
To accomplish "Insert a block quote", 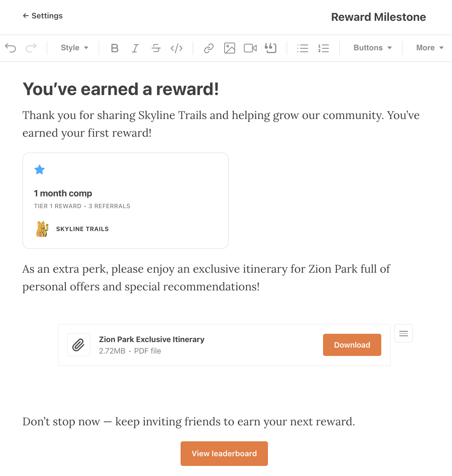I will click(271, 48).
